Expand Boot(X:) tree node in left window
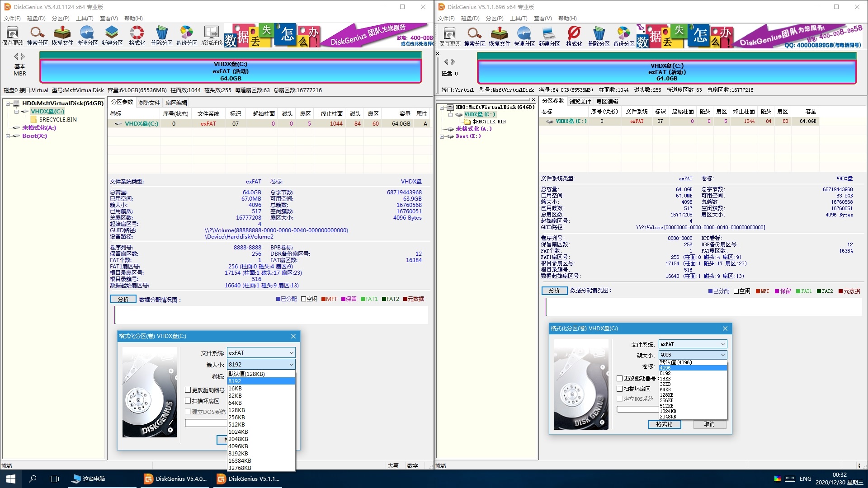This screenshot has height=488, width=868. pos(8,136)
